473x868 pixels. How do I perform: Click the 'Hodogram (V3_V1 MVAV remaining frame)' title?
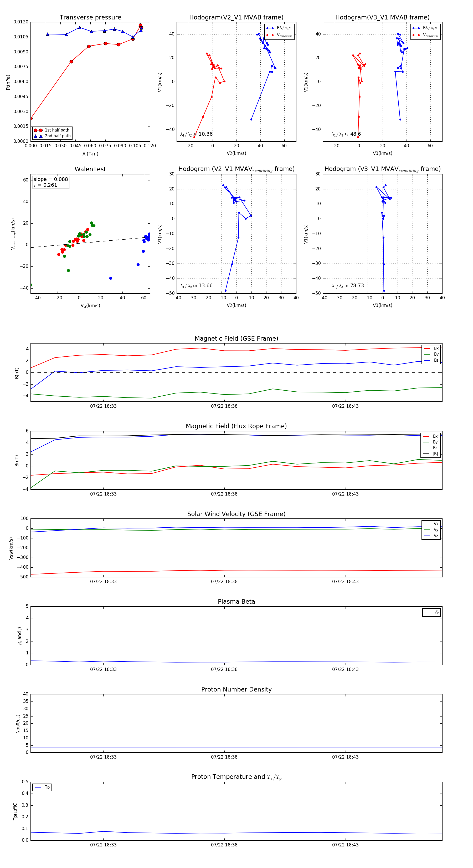(x=382, y=169)
